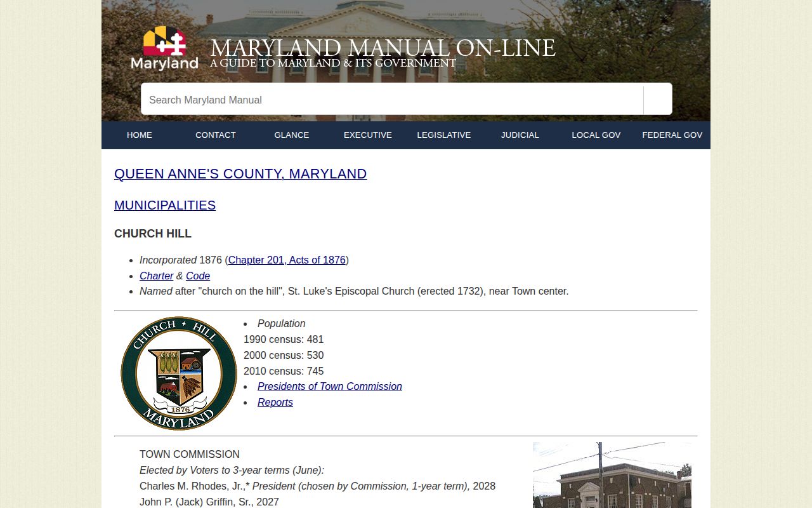
Task: Open Chapter 201, Acts of 1876 link
Action: (287, 260)
